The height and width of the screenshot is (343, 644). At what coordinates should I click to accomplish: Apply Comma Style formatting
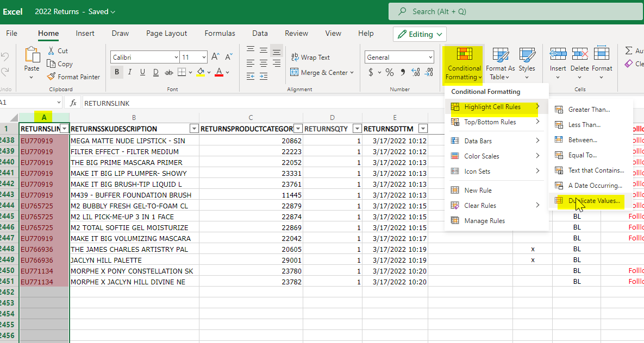403,73
